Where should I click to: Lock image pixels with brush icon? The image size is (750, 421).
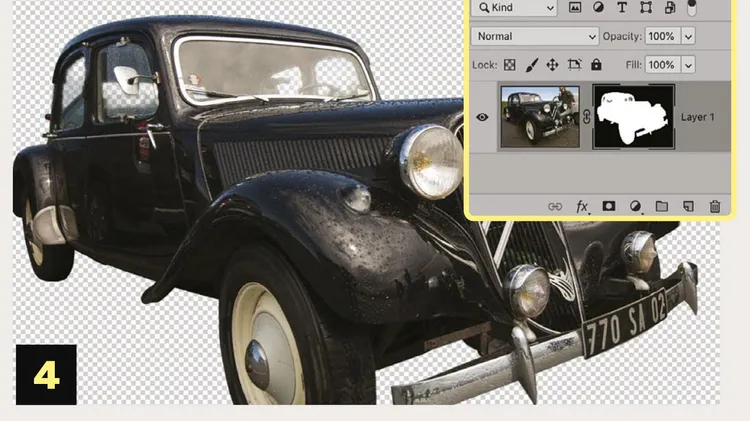(531, 65)
